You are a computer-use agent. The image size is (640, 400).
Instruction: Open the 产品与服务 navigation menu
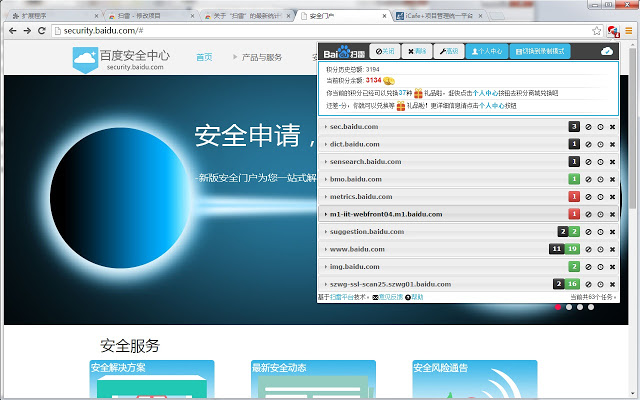pos(262,57)
